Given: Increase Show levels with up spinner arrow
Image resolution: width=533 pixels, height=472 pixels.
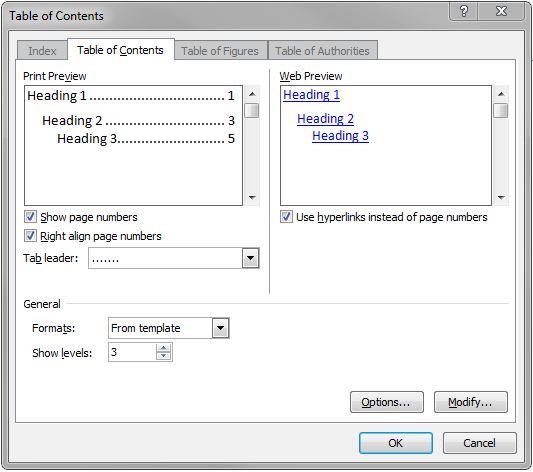Looking at the screenshot, I should coord(164,348).
